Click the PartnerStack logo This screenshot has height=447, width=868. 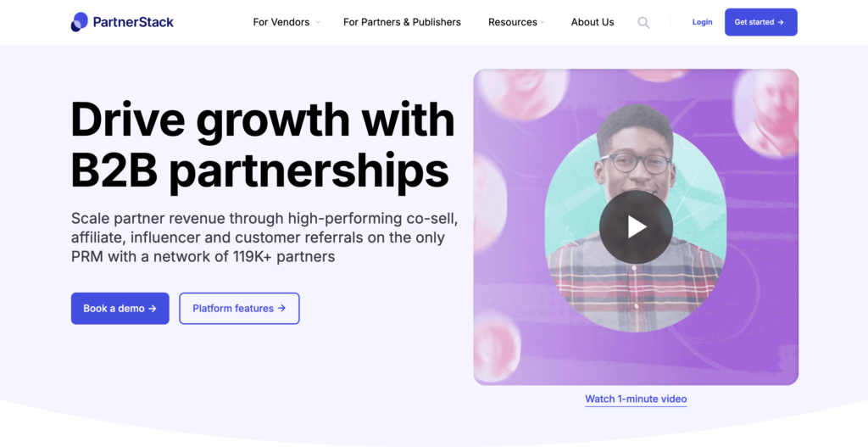122,22
